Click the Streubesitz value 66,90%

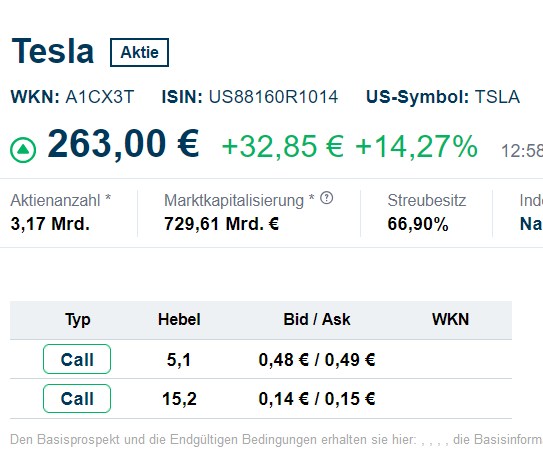click(418, 224)
